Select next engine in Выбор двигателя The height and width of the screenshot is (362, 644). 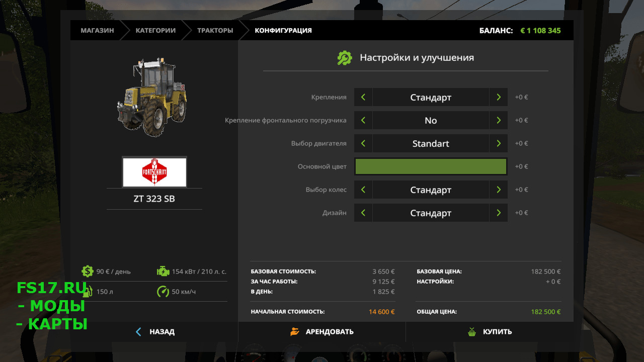pos(498,143)
